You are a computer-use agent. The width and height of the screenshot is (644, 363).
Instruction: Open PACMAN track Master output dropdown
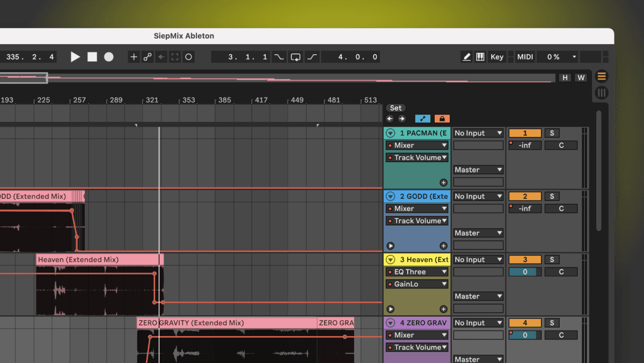tap(478, 170)
